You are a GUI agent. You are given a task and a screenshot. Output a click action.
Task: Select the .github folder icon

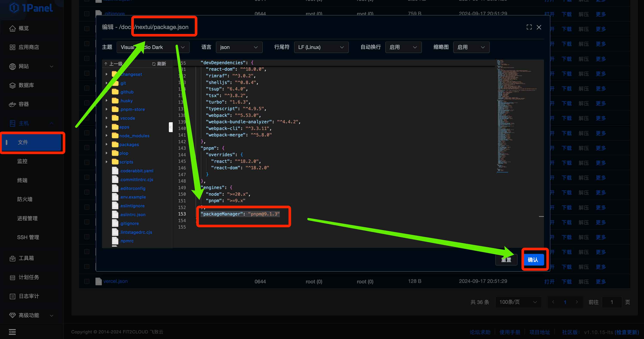point(115,92)
